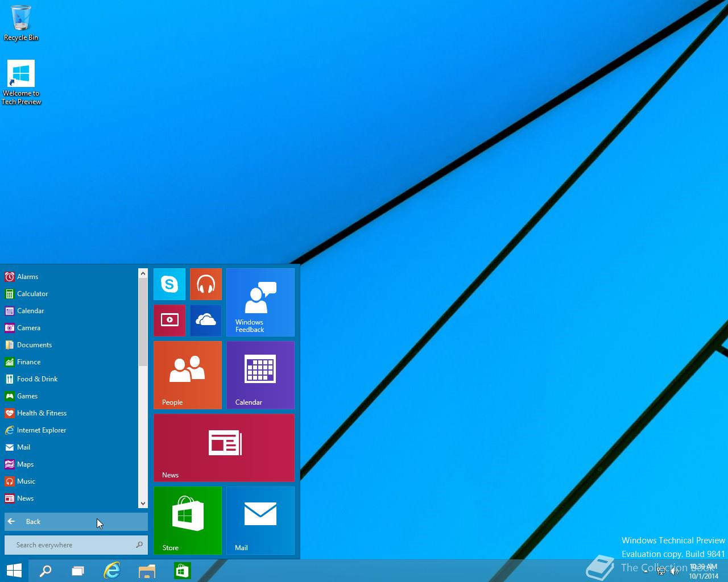Open the green Store tile
The image size is (728, 582).
point(188,521)
